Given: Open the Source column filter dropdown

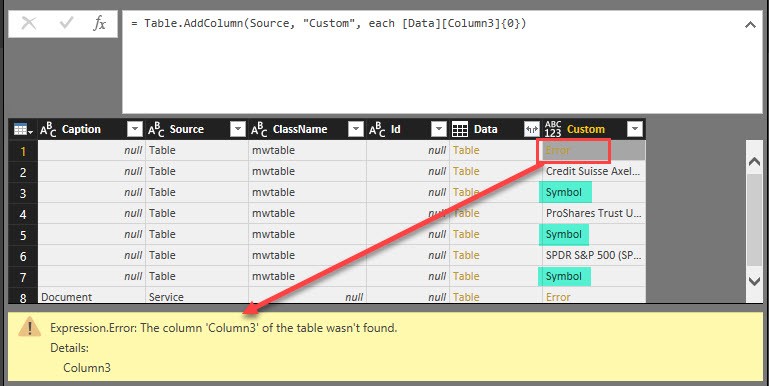Looking at the screenshot, I should pyautogui.click(x=238, y=129).
